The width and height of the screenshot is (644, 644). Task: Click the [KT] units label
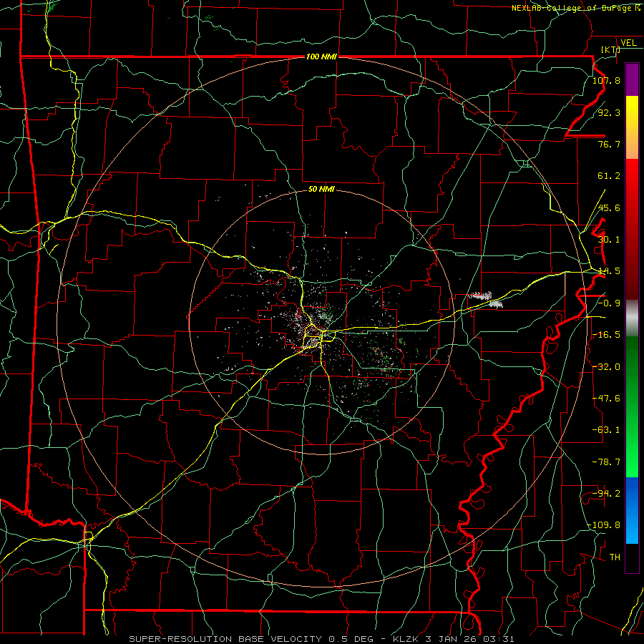coord(610,49)
